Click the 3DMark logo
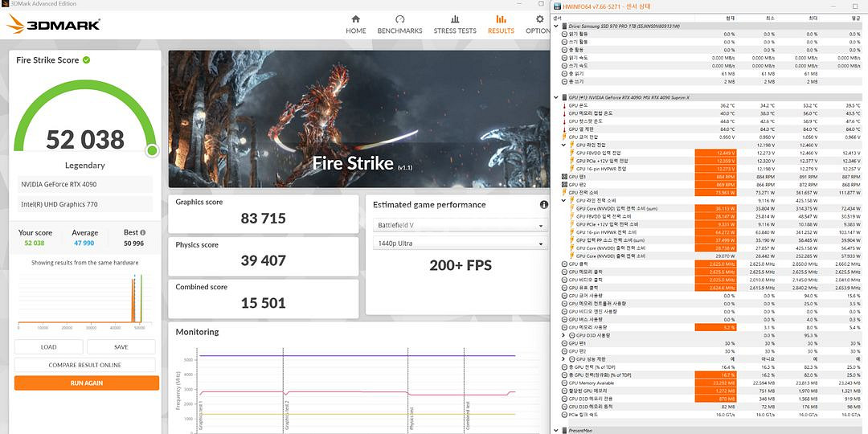The height and width of the screenshot is (434, 868). [54, 24]
